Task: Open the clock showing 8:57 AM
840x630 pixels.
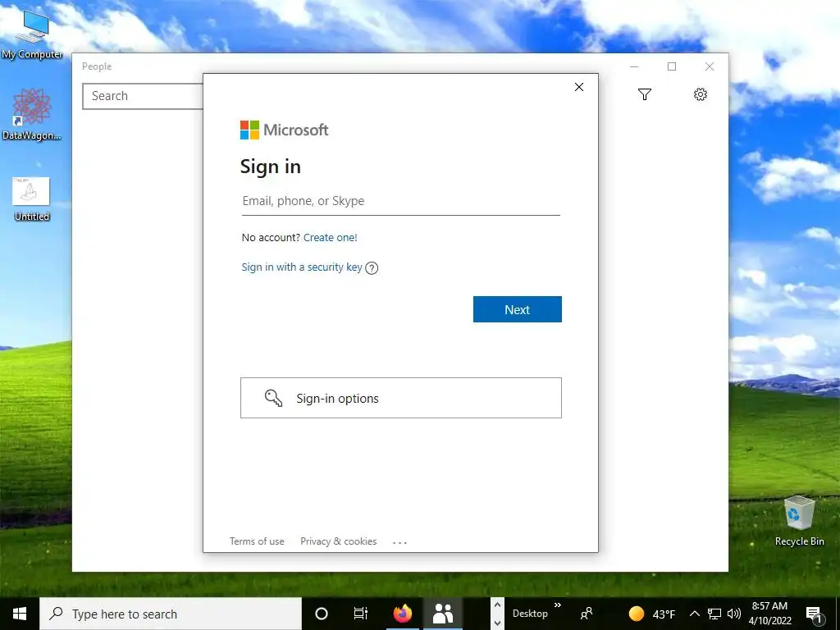Action: tap(770, 614)
